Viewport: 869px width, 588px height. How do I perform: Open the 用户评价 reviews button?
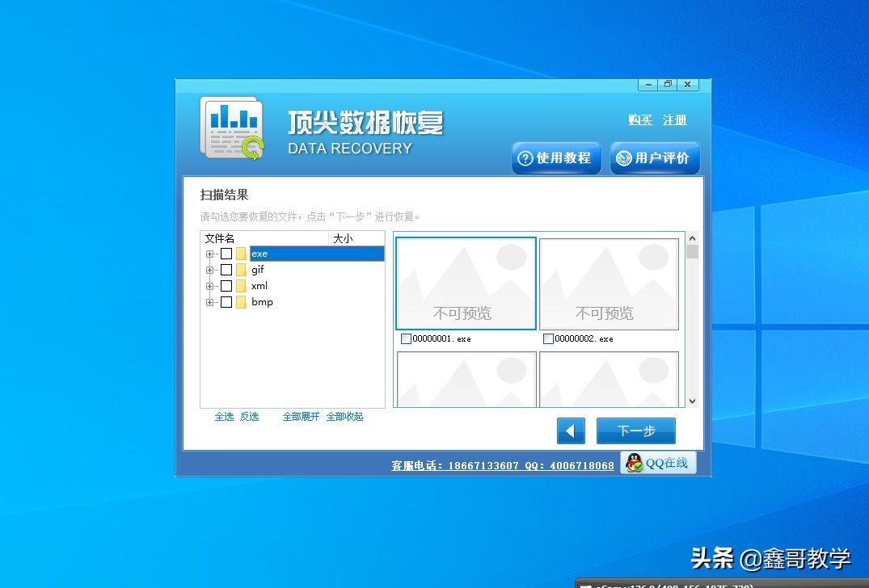point(655,157)
